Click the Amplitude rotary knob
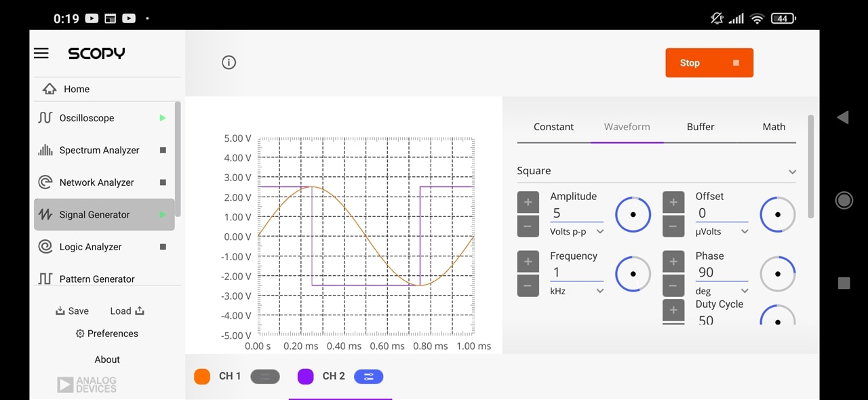Screen dimensions: 868x400 coord(633,214)
